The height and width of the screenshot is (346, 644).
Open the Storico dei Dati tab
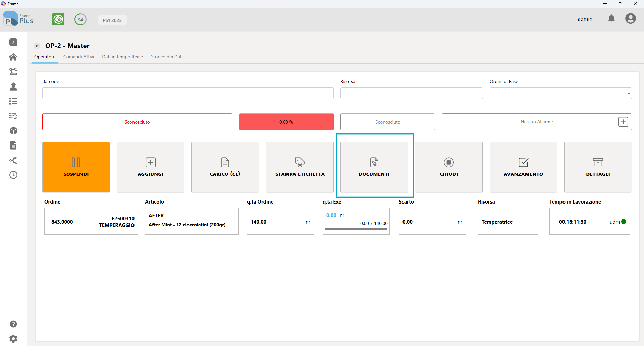coord(167,57)
